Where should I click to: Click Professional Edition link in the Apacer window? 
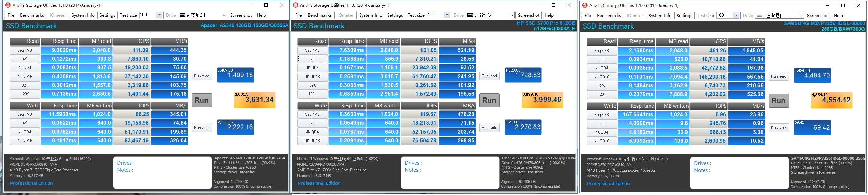click(x=31, y=183)
